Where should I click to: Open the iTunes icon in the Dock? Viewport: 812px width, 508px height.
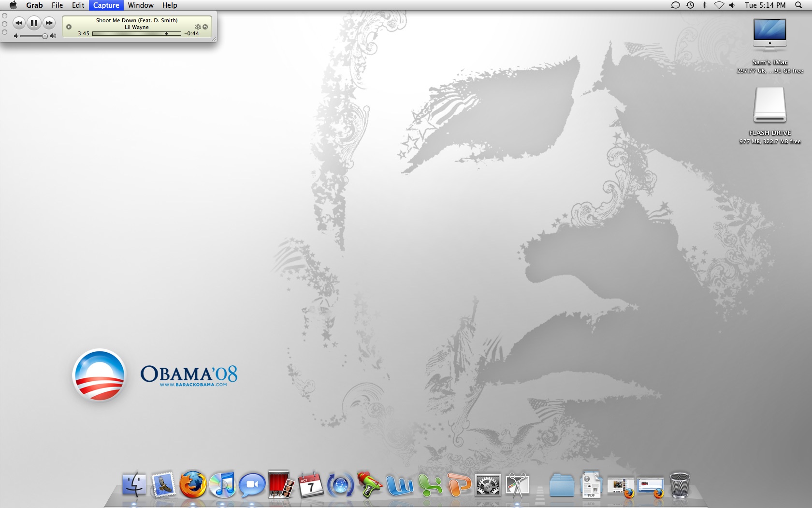[222, 484]
